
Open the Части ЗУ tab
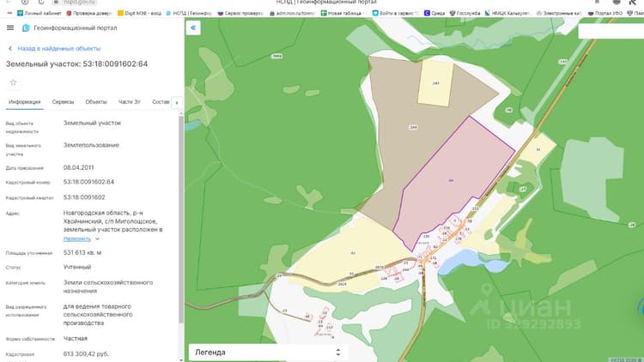pyautogui.click(x=130, y=102)
